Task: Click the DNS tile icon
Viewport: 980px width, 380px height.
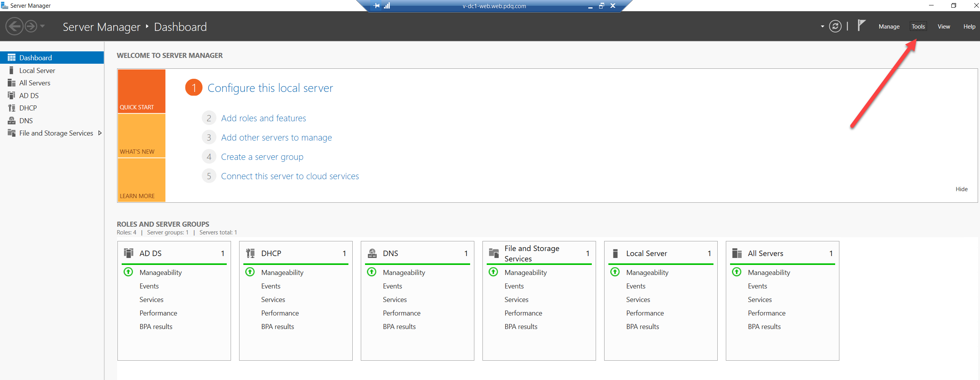Action: pos(372,253)
